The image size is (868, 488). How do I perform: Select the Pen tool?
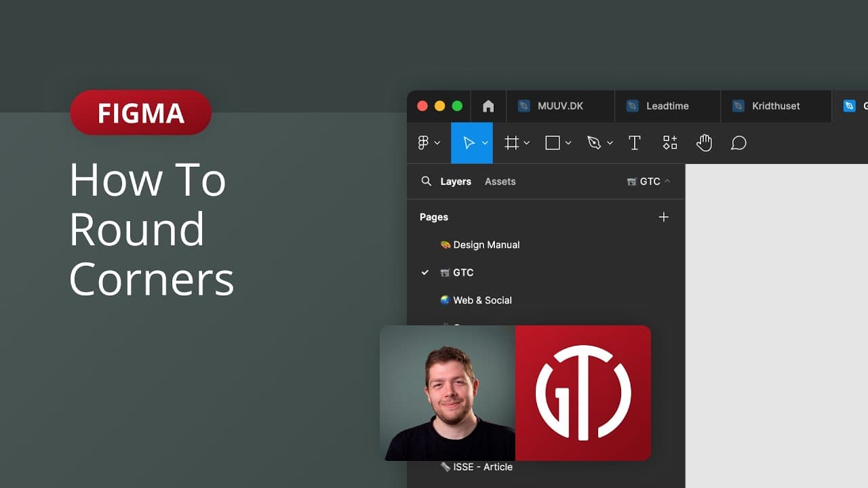tap(595, 143)
